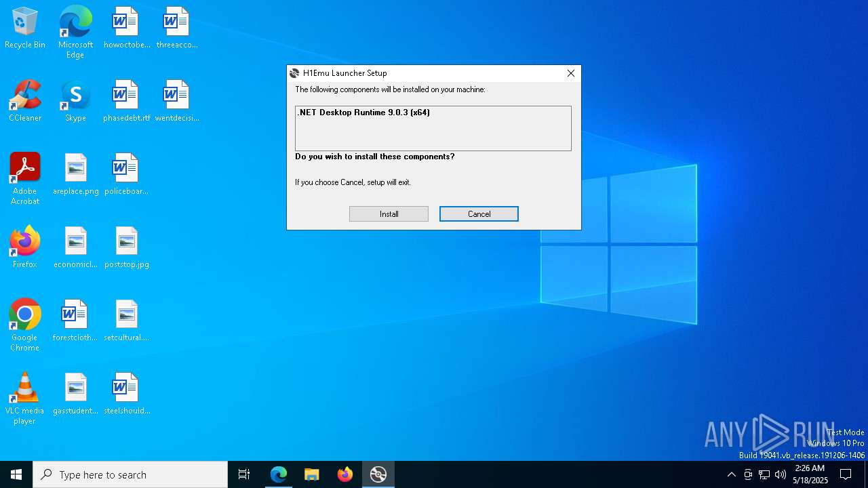The height and width of the screenshot is (488, 868).
Task: Open Firefox from the taskbar
Action: [x=344, y=474]
